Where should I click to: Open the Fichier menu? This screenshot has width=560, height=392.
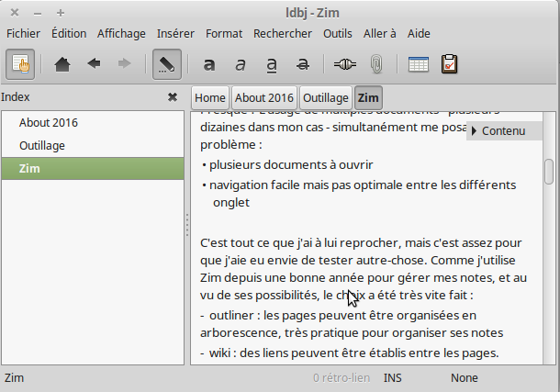pos(23,34)
